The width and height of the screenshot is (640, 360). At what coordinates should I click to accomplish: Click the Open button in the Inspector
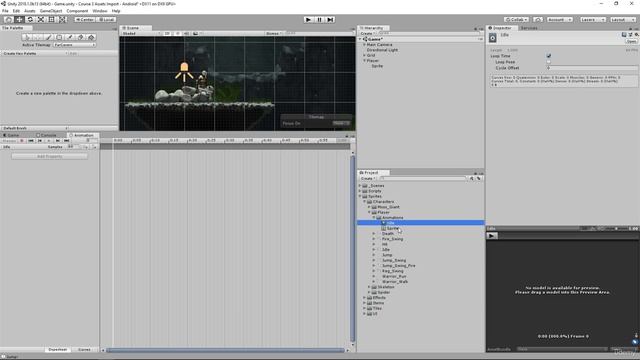631,42
